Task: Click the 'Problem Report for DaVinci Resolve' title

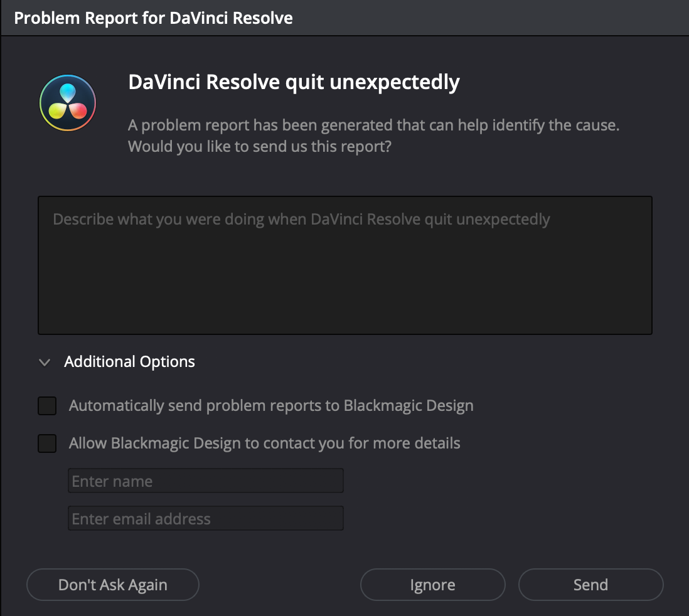Action: point(153,18)
